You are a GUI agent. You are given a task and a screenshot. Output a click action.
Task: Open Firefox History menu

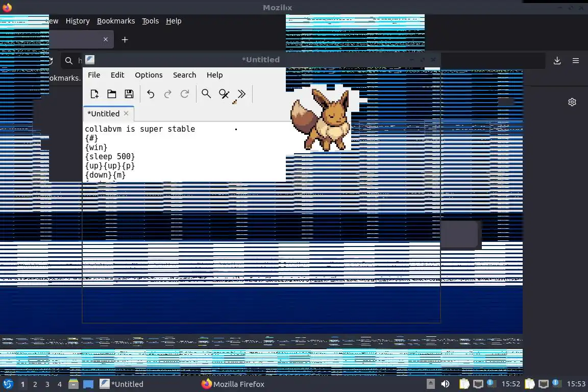point(78,21)
